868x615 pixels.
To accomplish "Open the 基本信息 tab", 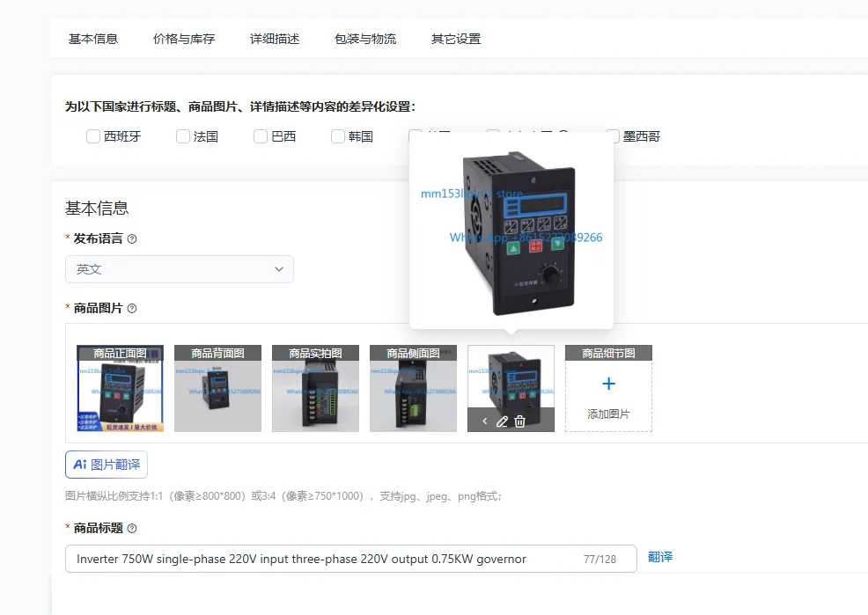I will point(93,39).
